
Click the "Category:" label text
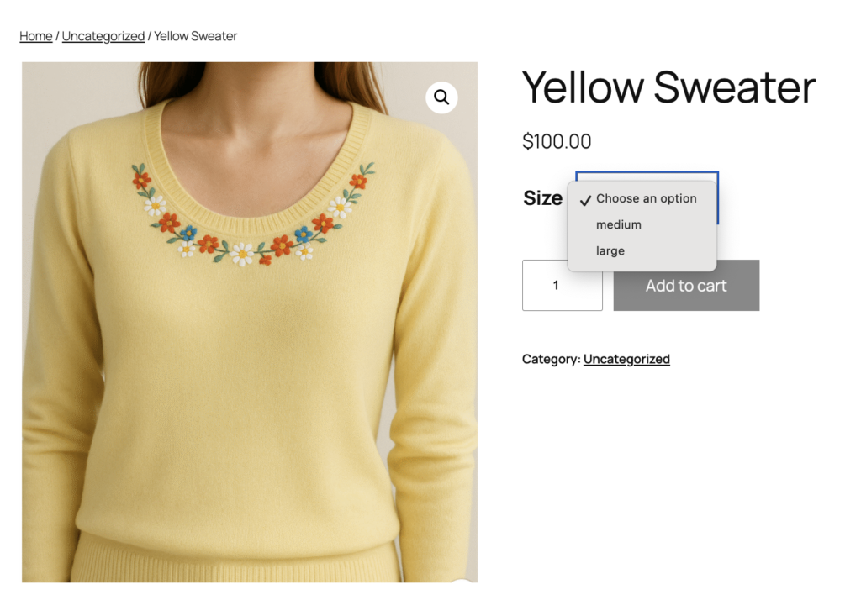(551, 359)
